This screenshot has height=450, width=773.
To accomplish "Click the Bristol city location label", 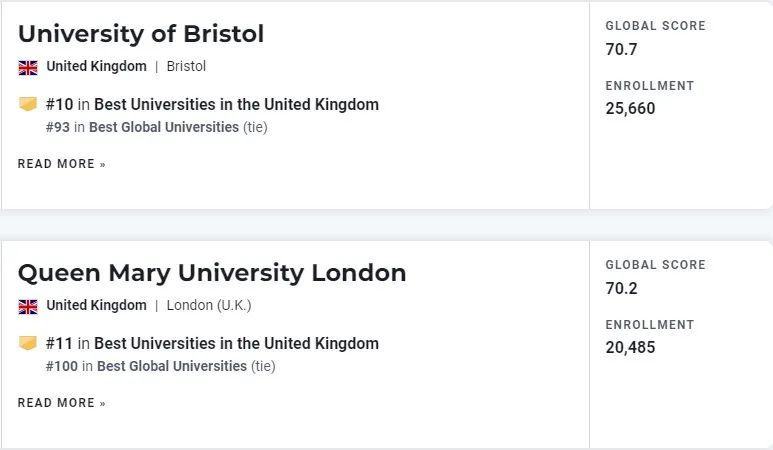I will (x=186, y=66).
